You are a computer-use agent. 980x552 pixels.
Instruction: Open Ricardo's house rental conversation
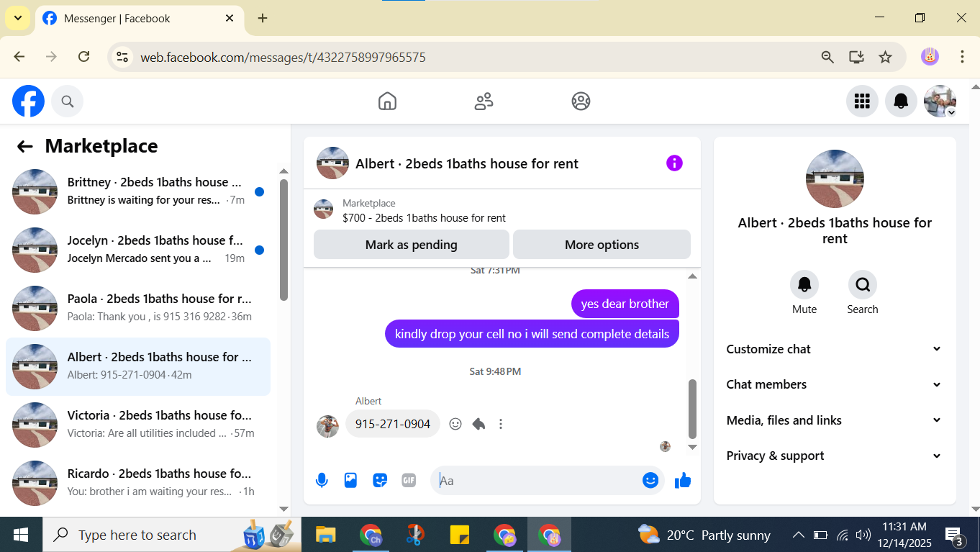coord(138,483)
